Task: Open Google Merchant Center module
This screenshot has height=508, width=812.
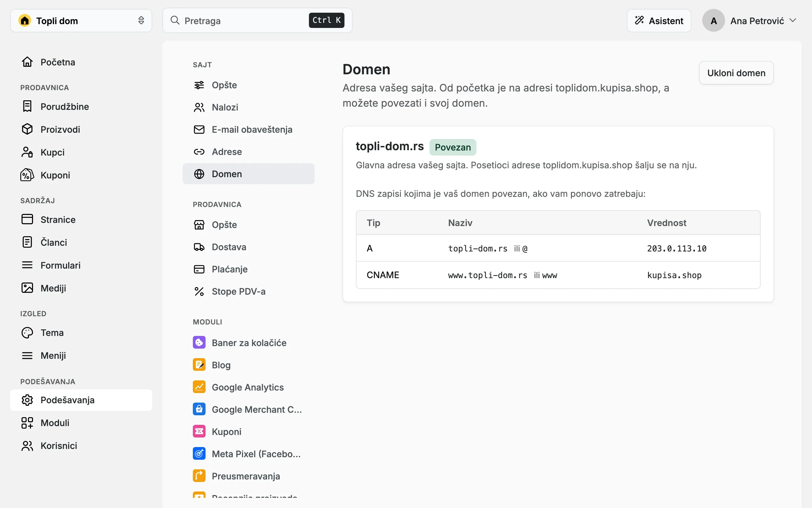Action: 248,409
